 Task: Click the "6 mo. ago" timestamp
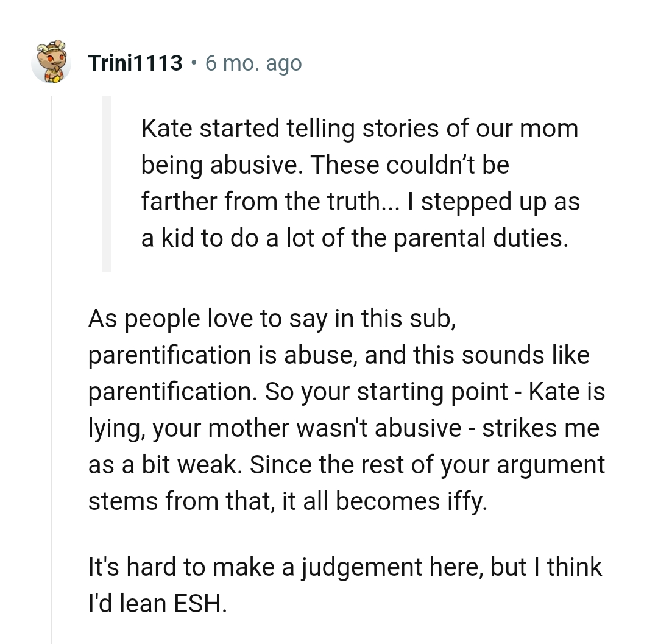click(253, 63)
